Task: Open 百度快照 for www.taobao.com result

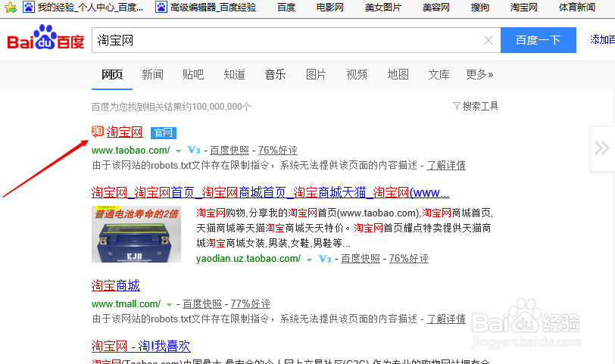Action: pos(229,150)
